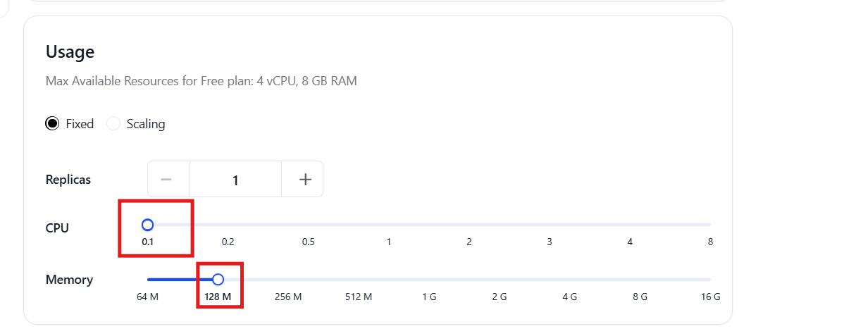This screenshot has height=336, width=868.
Task: Set CPU to 1 mark
Action: pyautogui.click(x=389, y=242)
